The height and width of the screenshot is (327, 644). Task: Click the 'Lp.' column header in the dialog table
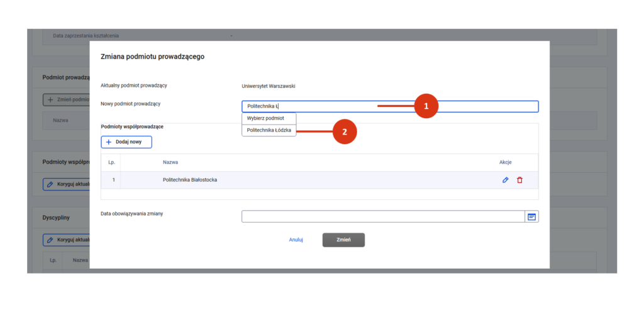tap(111, 162)
